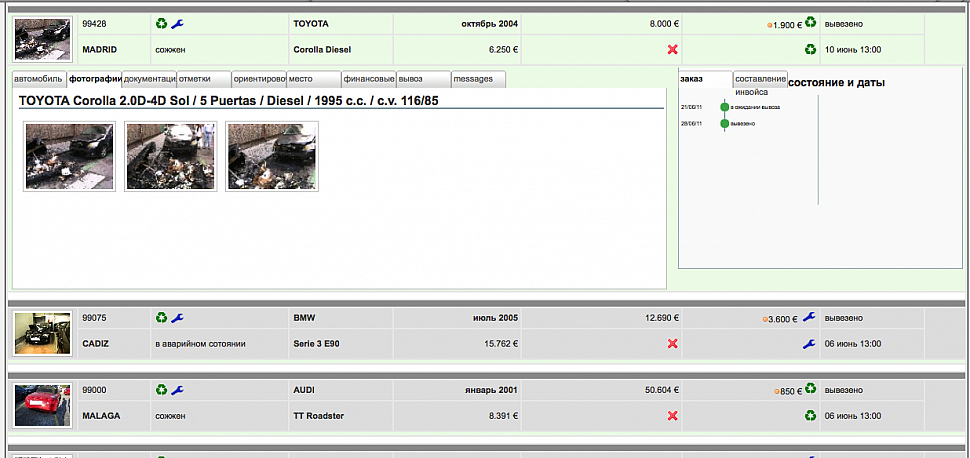Screen dimensions: 970x458
Task: Click the red X icon in the Toyota row
Action: click(x=672, y=49)
